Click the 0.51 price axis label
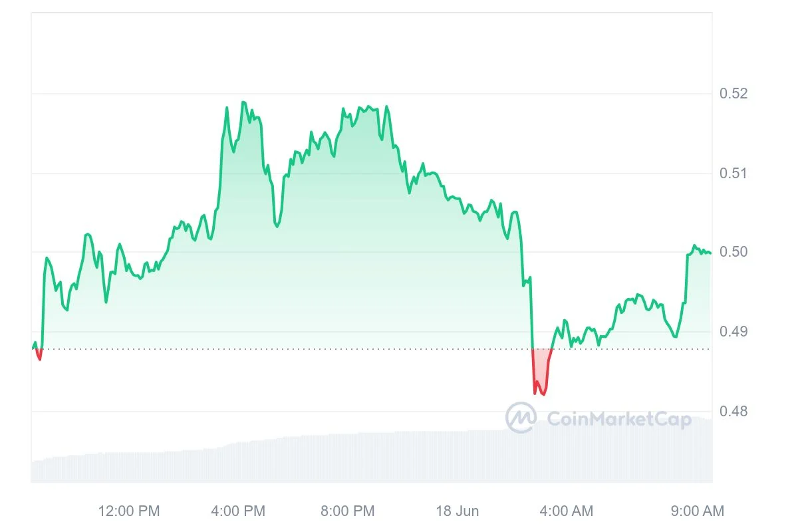Screen dimensions: 798x532 tap(733, 174)
